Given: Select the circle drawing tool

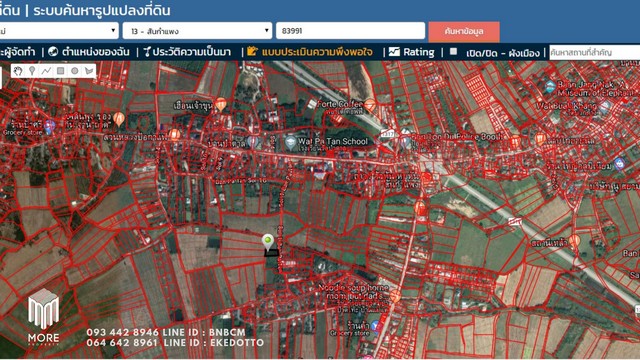Looking at the screenshot, I should pyautogui.click(x=75, y=71).
